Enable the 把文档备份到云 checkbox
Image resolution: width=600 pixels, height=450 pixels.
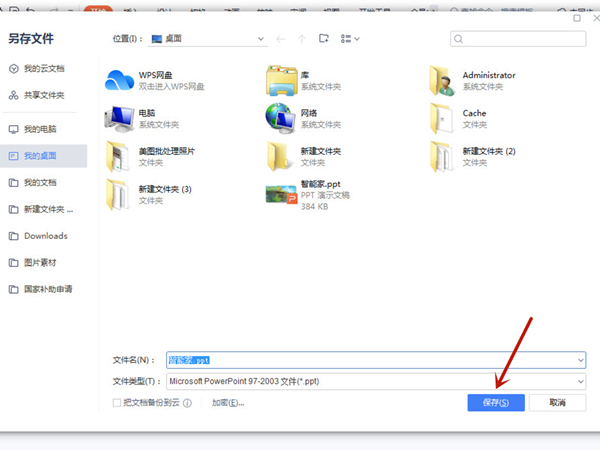pos(117,403)
